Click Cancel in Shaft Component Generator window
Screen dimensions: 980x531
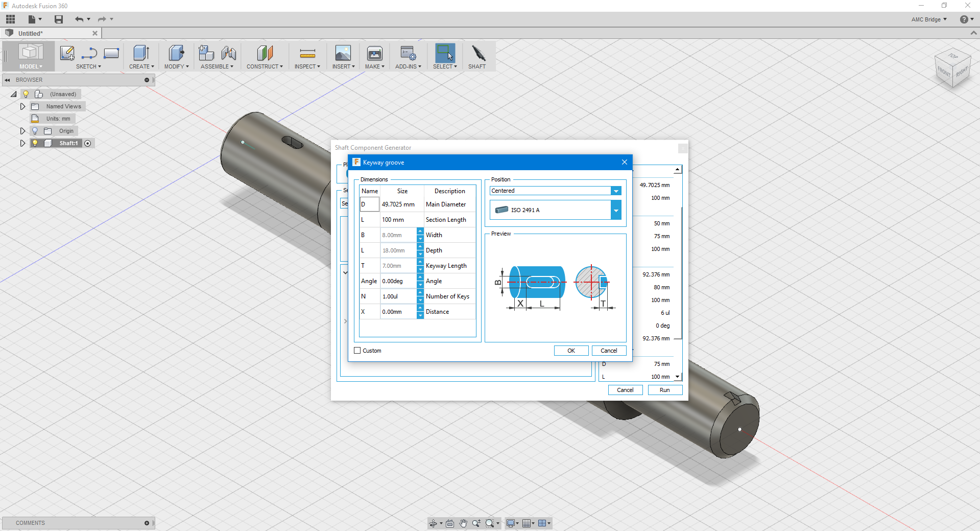(625, 390)
